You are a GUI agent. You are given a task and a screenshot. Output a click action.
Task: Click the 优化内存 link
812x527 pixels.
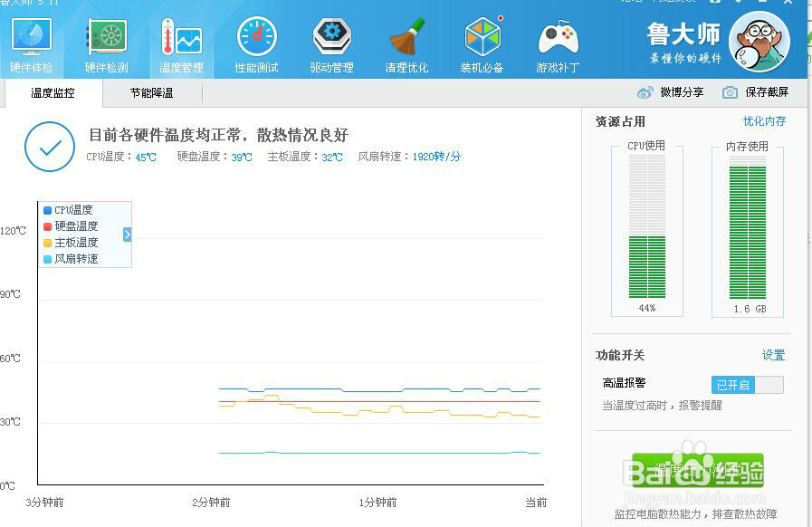pyautogui.click(x=764, y=121)
